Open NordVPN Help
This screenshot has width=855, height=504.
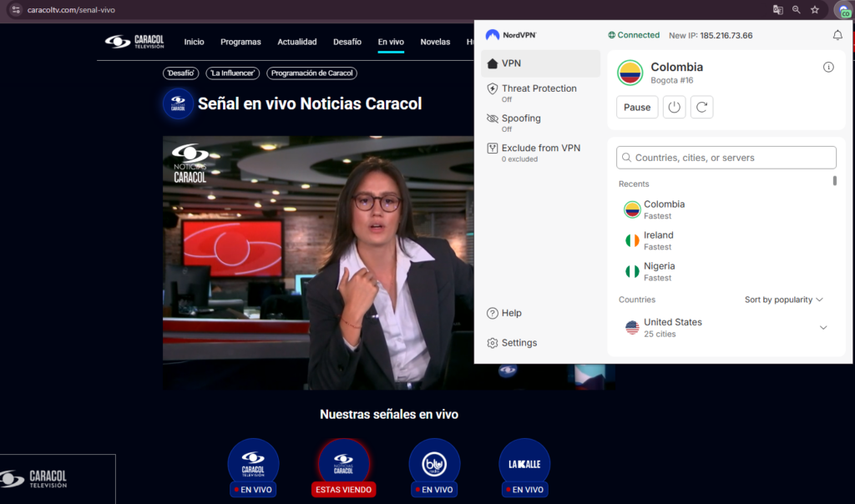[x=504, y=313]
